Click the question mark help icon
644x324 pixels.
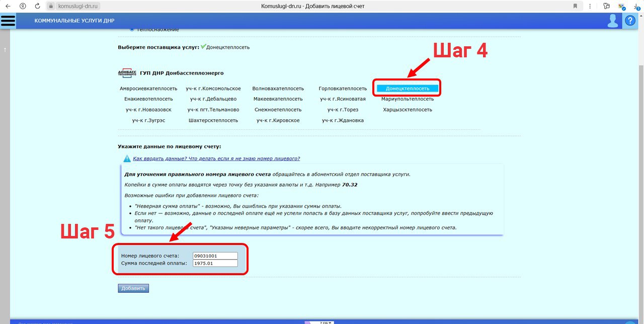(630, 21)
